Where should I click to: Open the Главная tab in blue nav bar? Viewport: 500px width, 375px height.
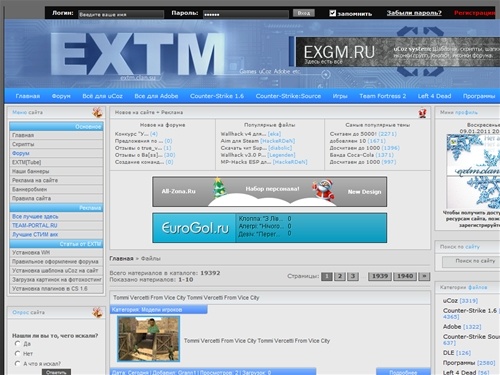28,96
